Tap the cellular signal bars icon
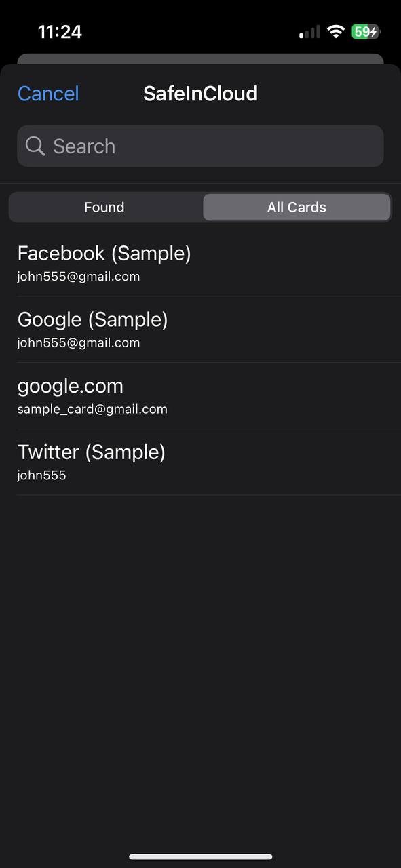401x868 pixels. tap(310, 32)
